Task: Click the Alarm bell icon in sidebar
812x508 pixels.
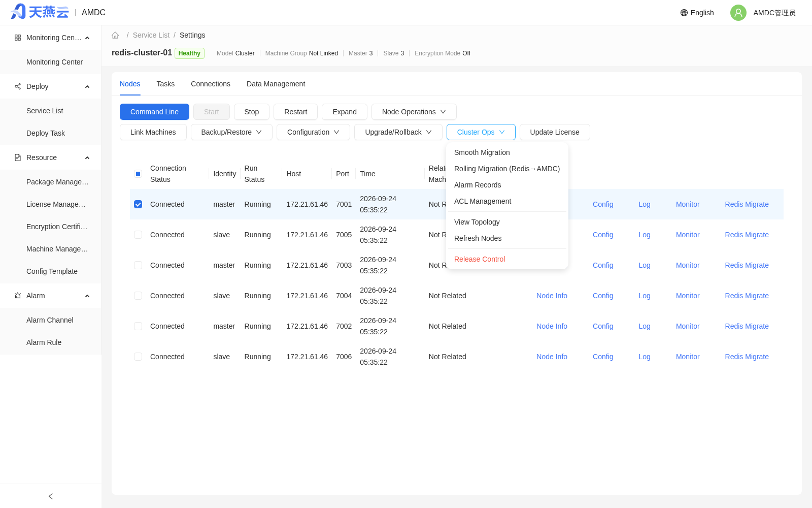Action: [18, 296]
